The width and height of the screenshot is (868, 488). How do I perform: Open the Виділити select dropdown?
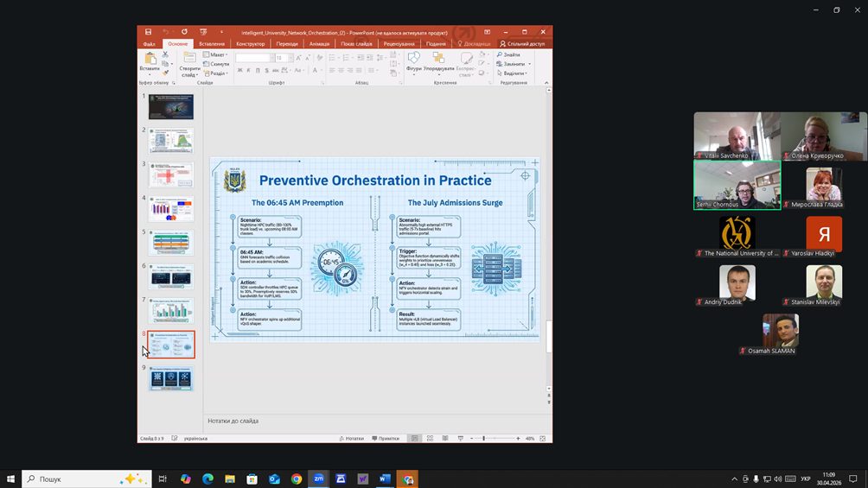512,73
